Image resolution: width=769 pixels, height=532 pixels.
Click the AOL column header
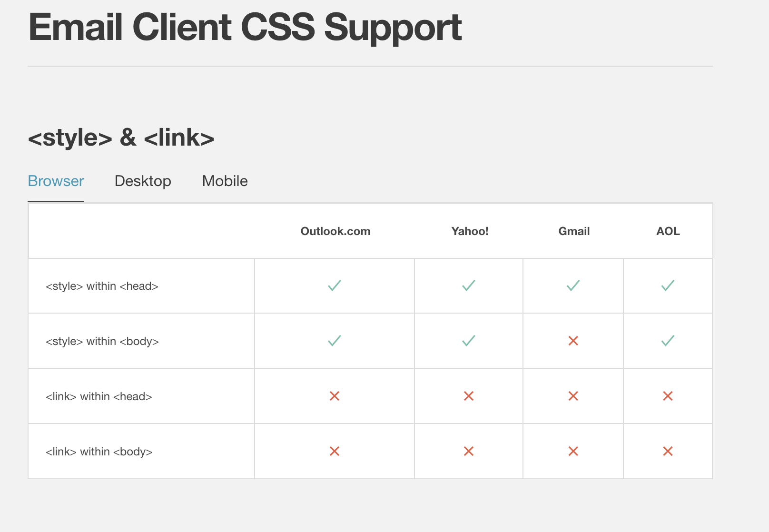point(668,231)
